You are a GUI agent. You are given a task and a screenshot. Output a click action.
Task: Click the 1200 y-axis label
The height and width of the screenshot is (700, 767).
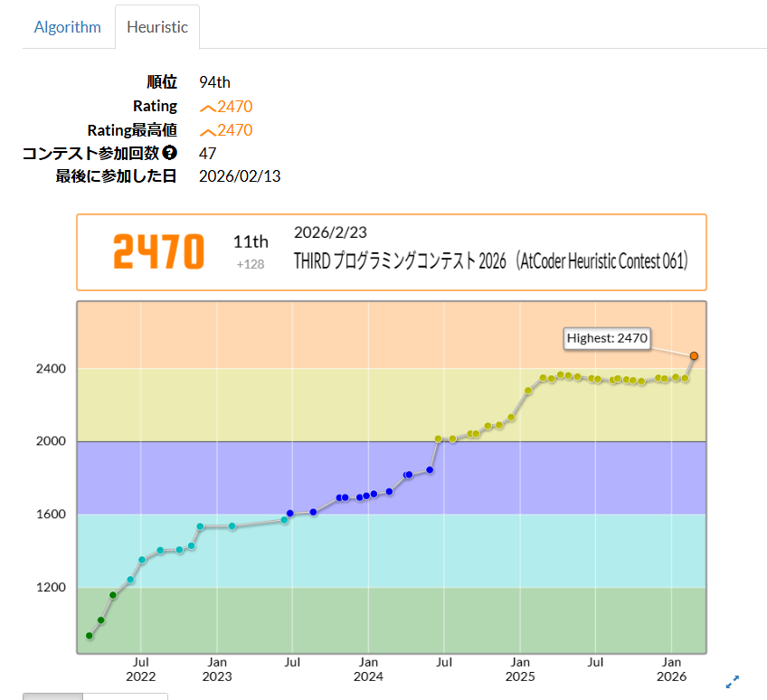[51, 587]
